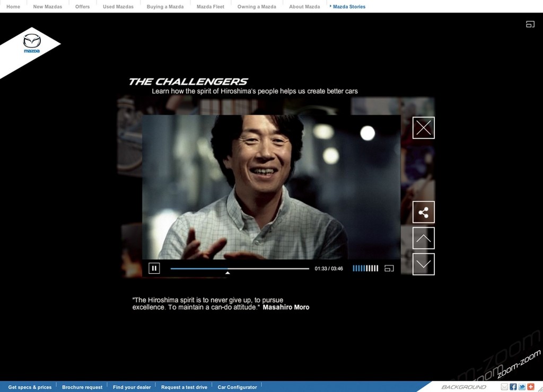Image resolution: width=543 pixels, height=392 pixels.
Task: Toggle fullscreen in video player controls
Action: 389,268
